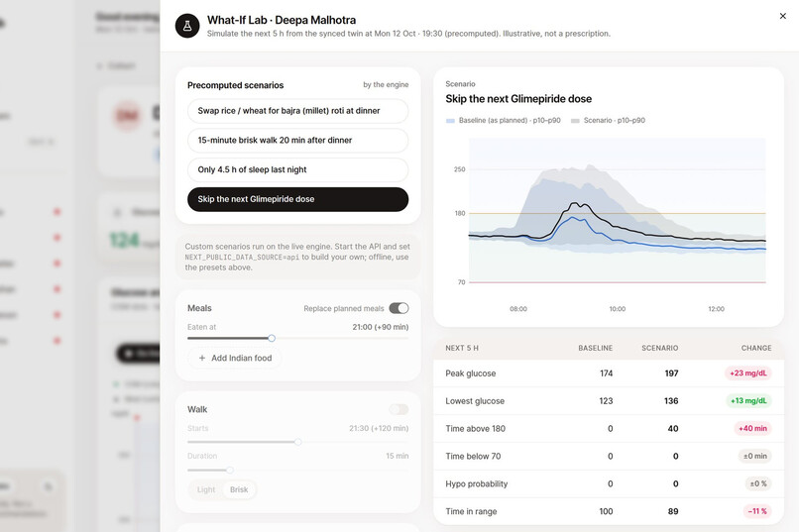
Task: Select Skip the next Glimepiride dose preset
Action: click(x=297, y=199)
